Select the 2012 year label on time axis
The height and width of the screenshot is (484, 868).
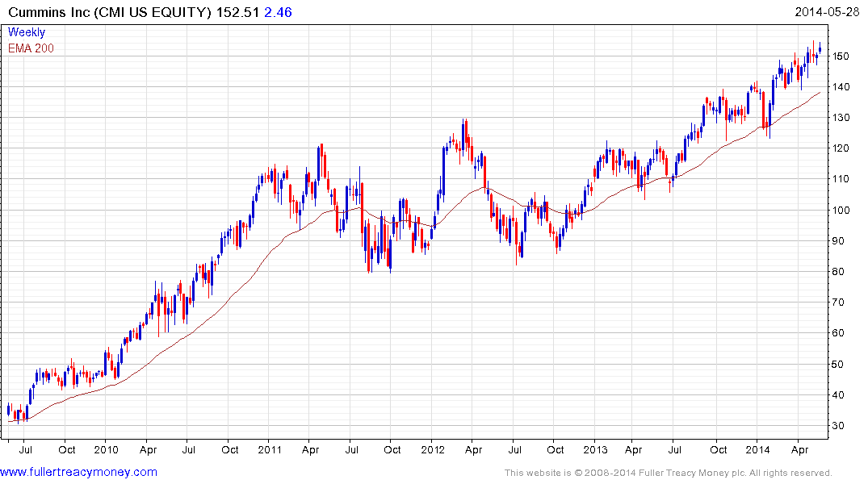[433, 449]
